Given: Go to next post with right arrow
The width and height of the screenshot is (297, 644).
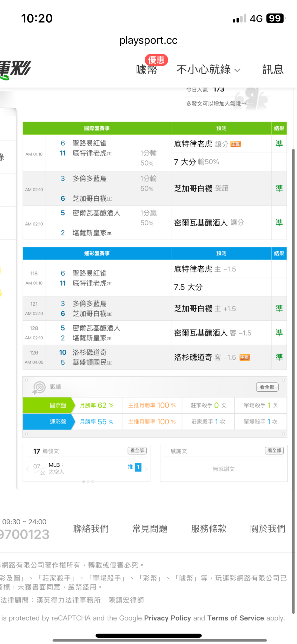Looking at the screenshot, I should [x=146, y=469].
